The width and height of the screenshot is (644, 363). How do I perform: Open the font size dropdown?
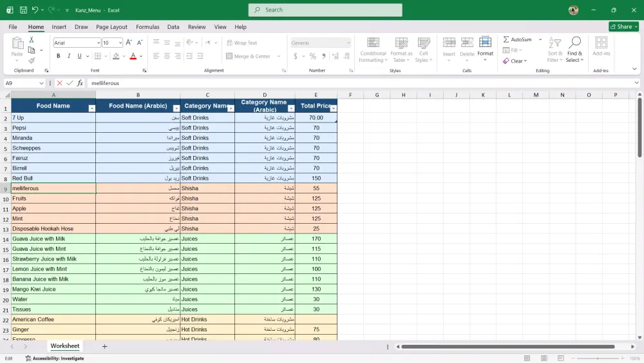coord(120,43)
